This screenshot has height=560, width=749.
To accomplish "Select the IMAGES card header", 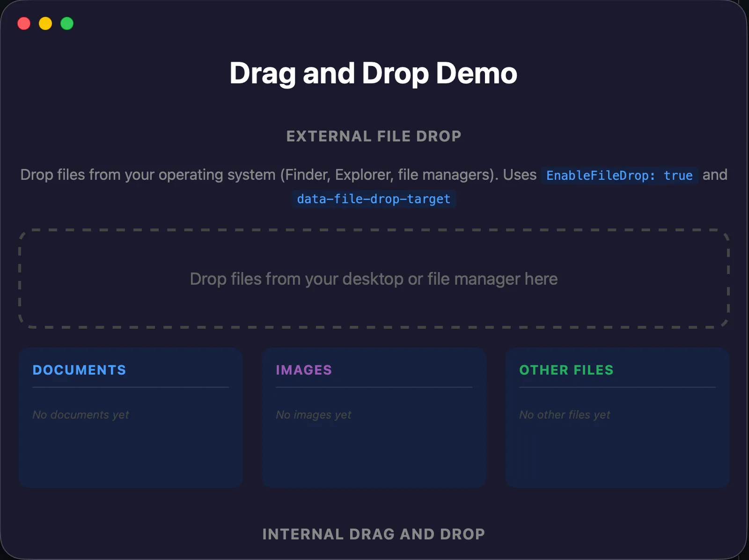I will (x=304, y=370).
